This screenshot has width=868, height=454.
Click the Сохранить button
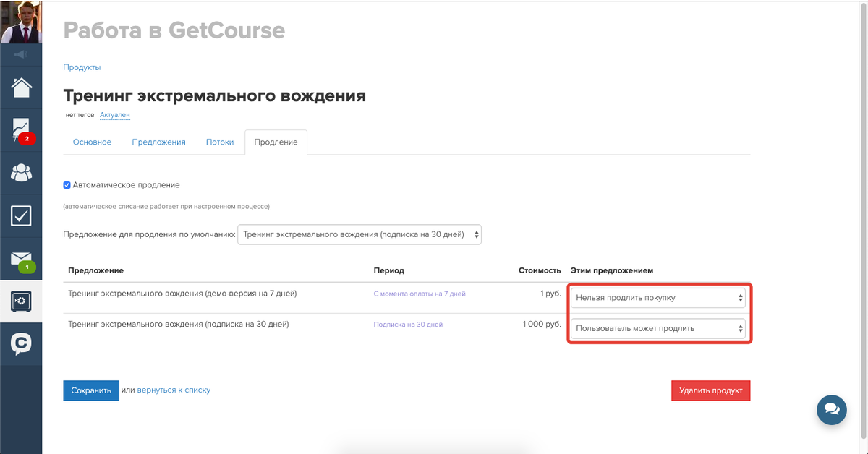91,390
